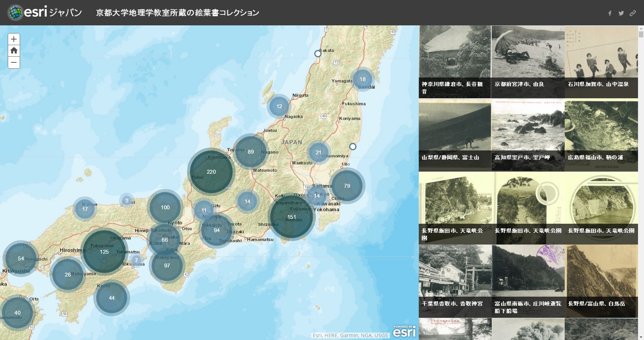644x340 pixels.
Task: Share the map on Facebook
Action: [x=610, y=13]
